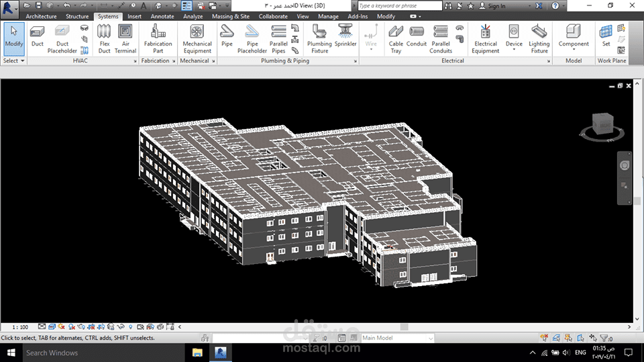Open File Explorer from the taskbar

click(x=197, y=353)
